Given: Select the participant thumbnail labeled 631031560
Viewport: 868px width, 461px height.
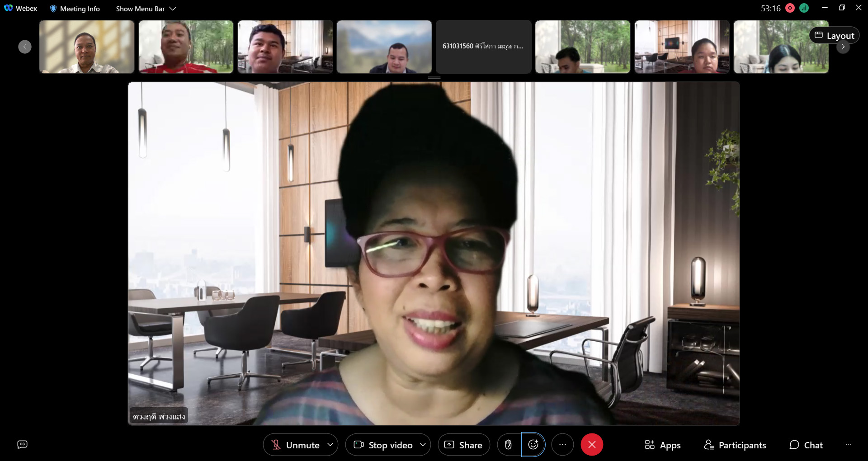Looking at the screenshot, I should coord(484,47).
